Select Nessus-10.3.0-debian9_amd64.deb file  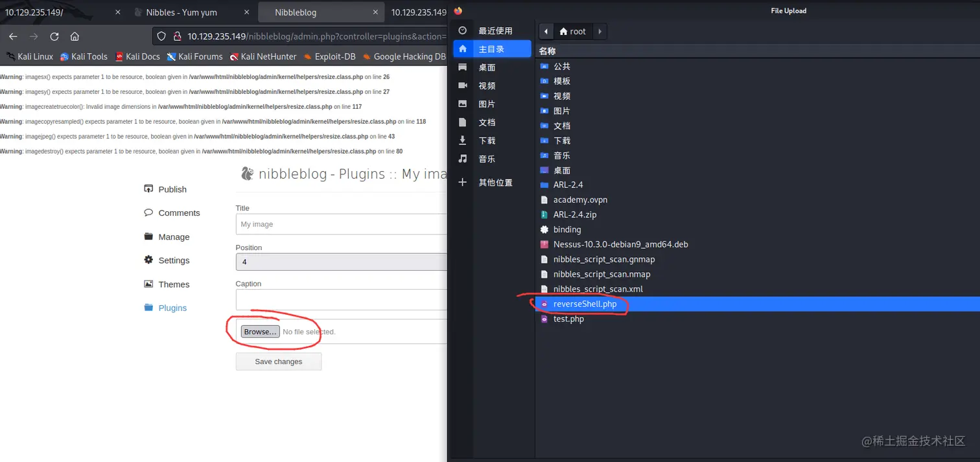[758, 244]
